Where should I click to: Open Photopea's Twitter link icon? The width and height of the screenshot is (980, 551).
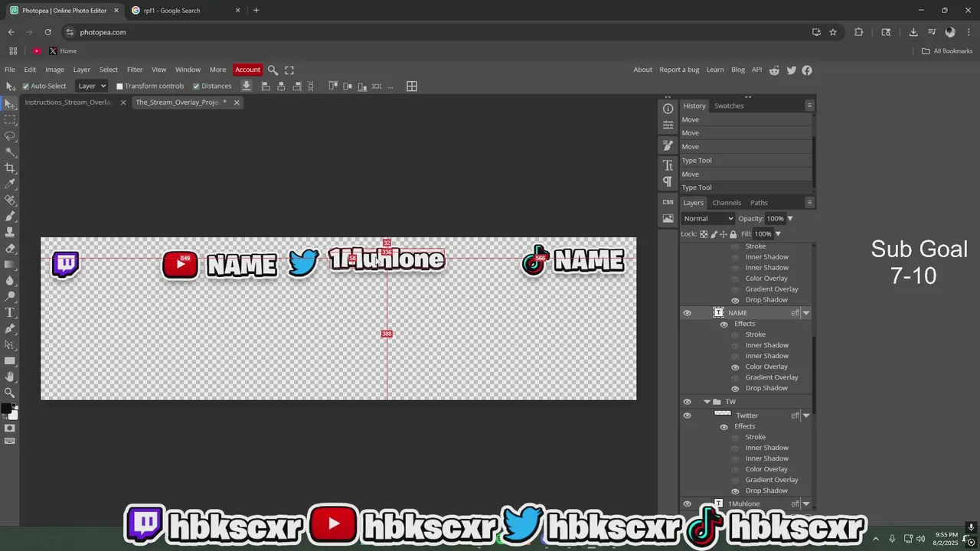[x=791, y=70]
